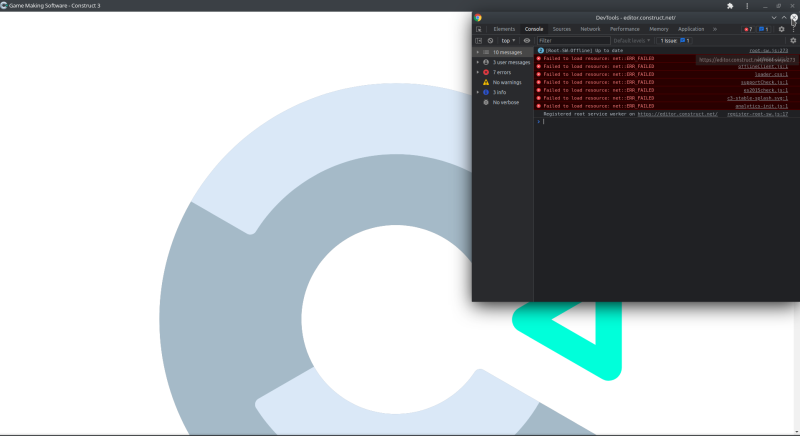Click the warning triangle icon beside No warnings
This screenshot has height=436, width=800.
486,82
